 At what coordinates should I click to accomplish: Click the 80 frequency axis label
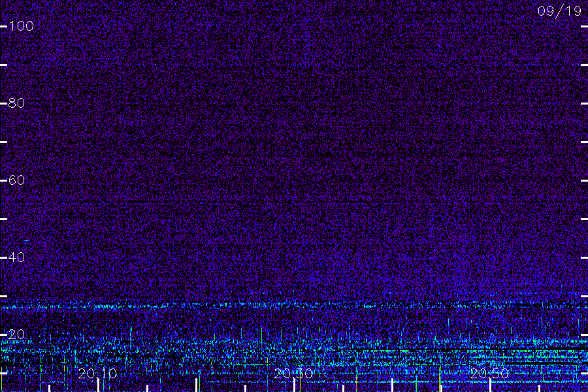pos(17,103)
